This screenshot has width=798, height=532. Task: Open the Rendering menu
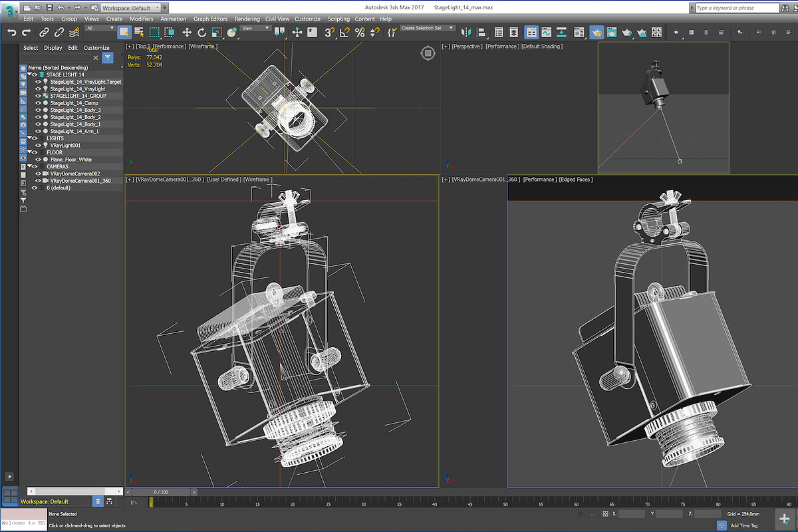pos(247,19)
